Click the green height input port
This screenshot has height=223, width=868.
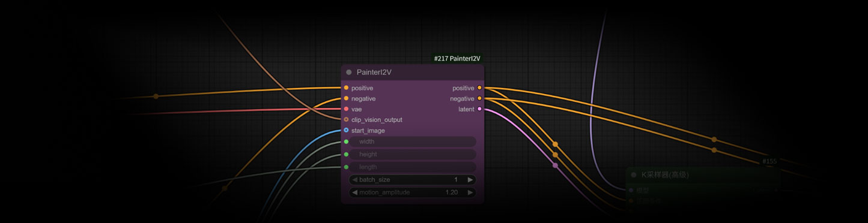[346, 154]
